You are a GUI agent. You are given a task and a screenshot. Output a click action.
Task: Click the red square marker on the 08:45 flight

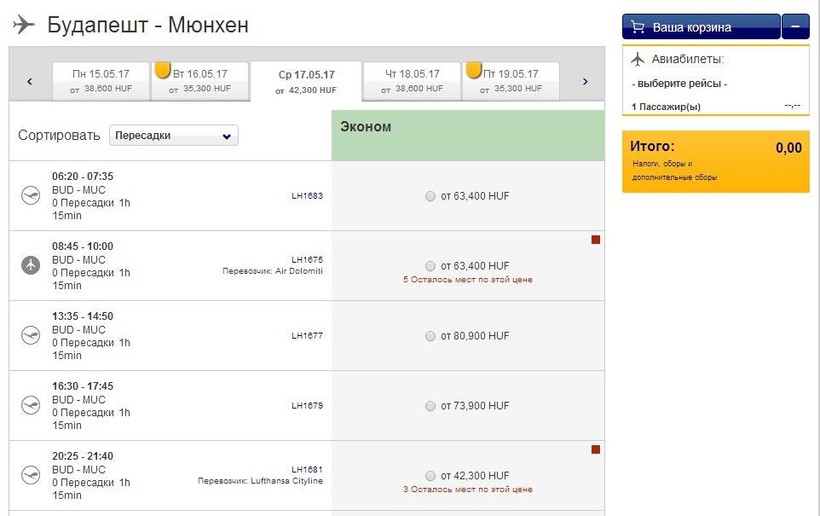596,240
